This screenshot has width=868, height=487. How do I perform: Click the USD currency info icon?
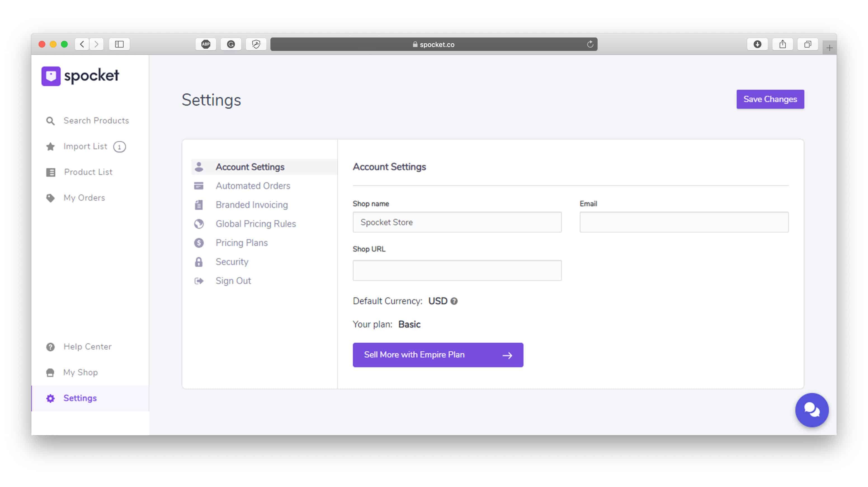454,300
